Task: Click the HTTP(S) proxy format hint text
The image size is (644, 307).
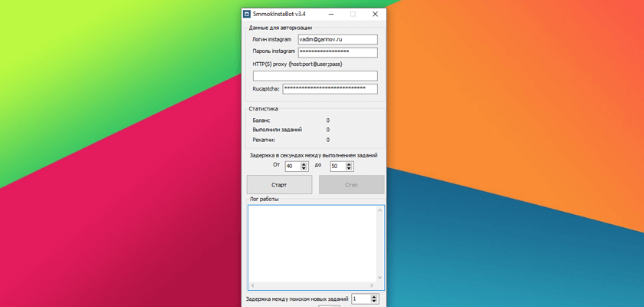Action: (x=297, y=64)
